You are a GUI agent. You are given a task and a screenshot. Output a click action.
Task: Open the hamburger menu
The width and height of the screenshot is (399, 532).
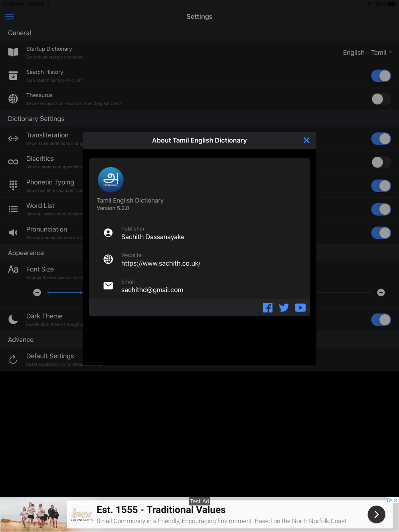click(10, 17)
